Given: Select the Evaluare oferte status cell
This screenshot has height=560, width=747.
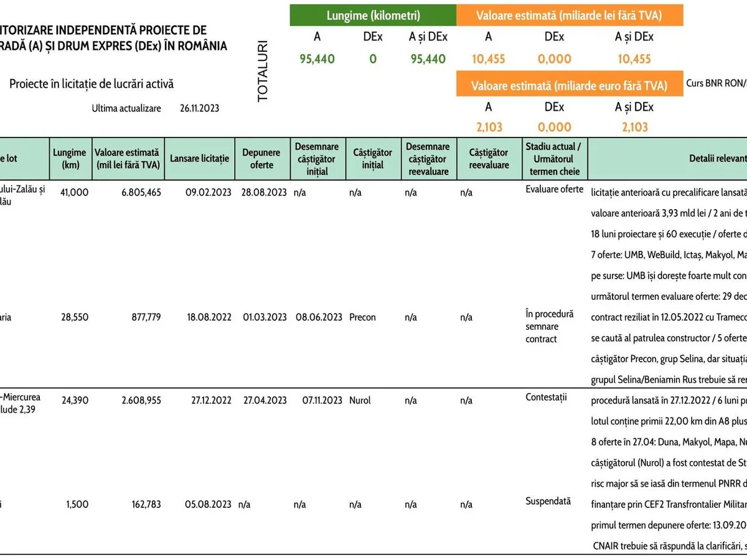Looking at the screenshot, I should tap(554, 189).
